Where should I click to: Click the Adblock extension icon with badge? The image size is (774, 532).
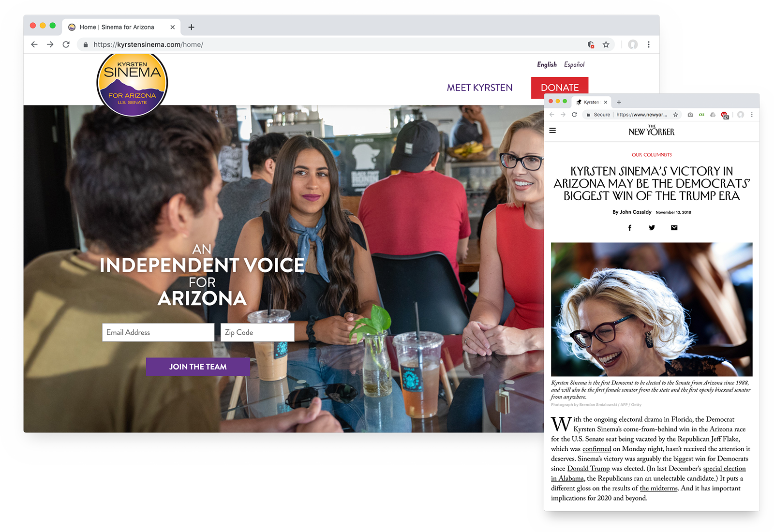[x=725, y=115]
